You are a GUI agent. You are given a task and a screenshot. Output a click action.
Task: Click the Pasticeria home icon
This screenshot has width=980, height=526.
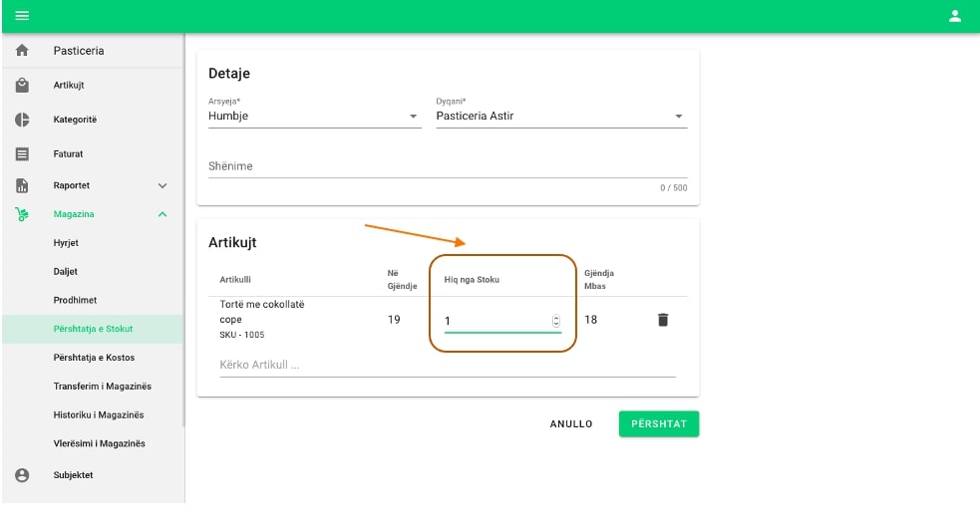click(22, 51)
